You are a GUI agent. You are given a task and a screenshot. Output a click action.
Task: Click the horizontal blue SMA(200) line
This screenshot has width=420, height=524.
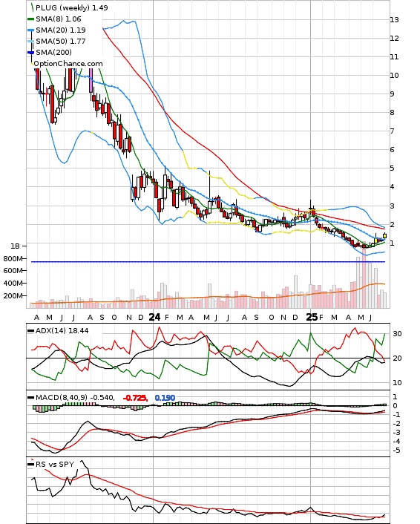tap(208, 262)
